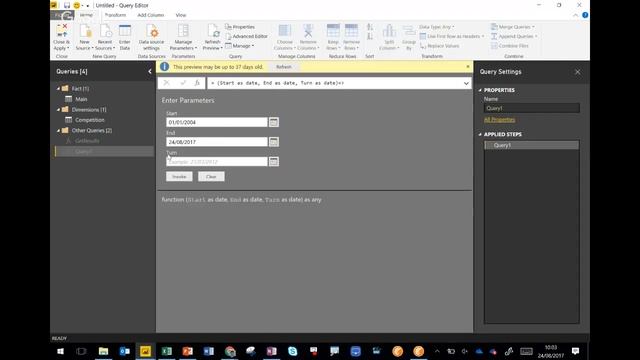The height and width of the screenshot is (360, 640).
Task: Open Data Type Any dropdown
Action: point(437,27)
